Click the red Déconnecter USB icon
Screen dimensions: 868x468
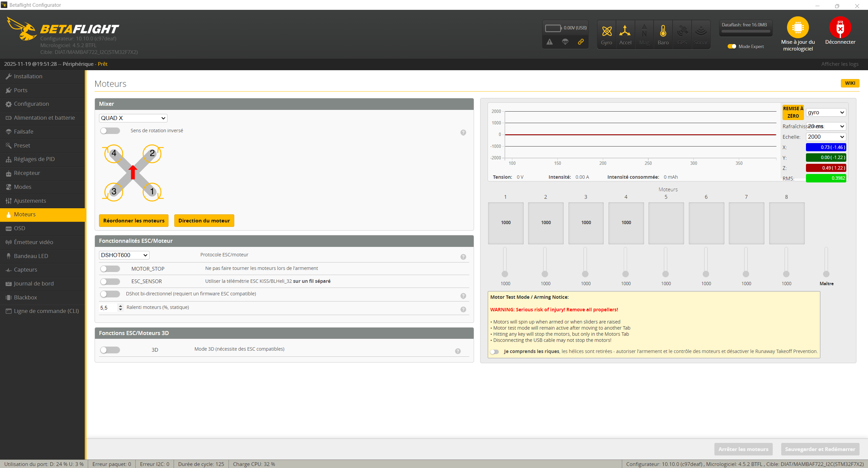tap(840, 28)
